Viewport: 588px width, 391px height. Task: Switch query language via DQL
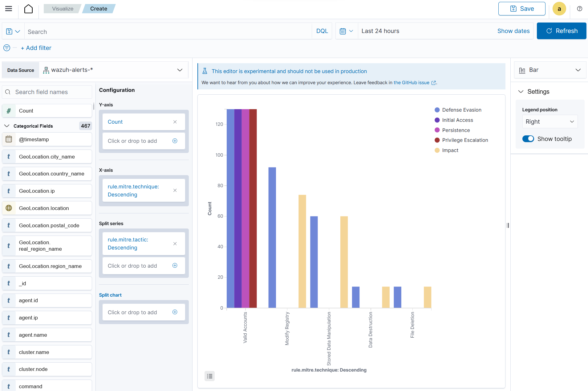point(322,31)
